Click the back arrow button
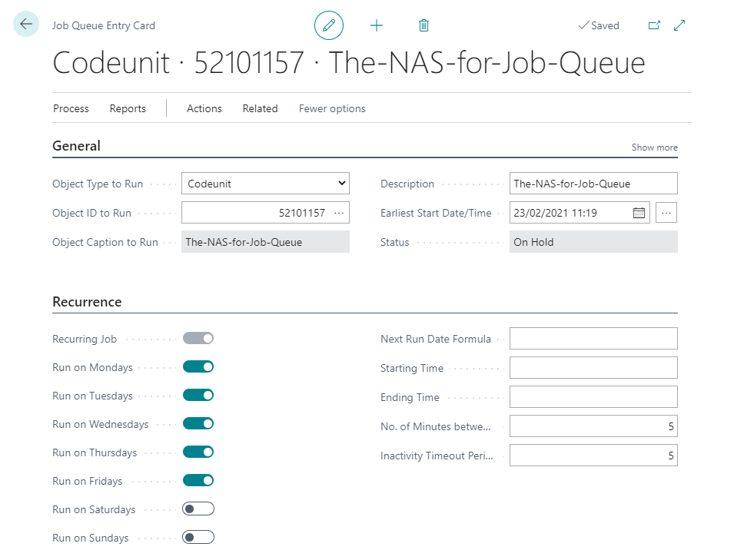Image resolution: width=744 pixels, height=560 pixels. point(26,25)
